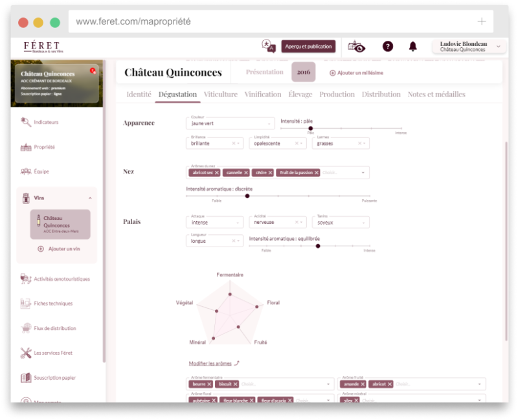
Task: Click the Apparence 'Intensité : pâle' slider handle
Action: tap(311, 128)
